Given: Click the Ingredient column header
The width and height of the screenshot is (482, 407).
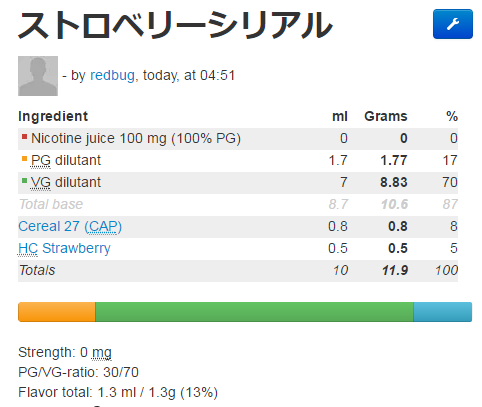Looking at the screenshot, I should (x=53, y=116).
